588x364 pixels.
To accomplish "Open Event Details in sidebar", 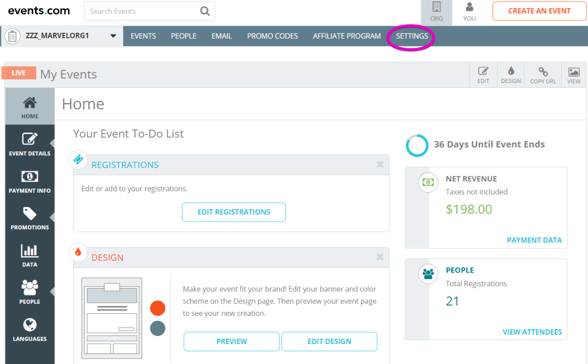I will 30,144.
